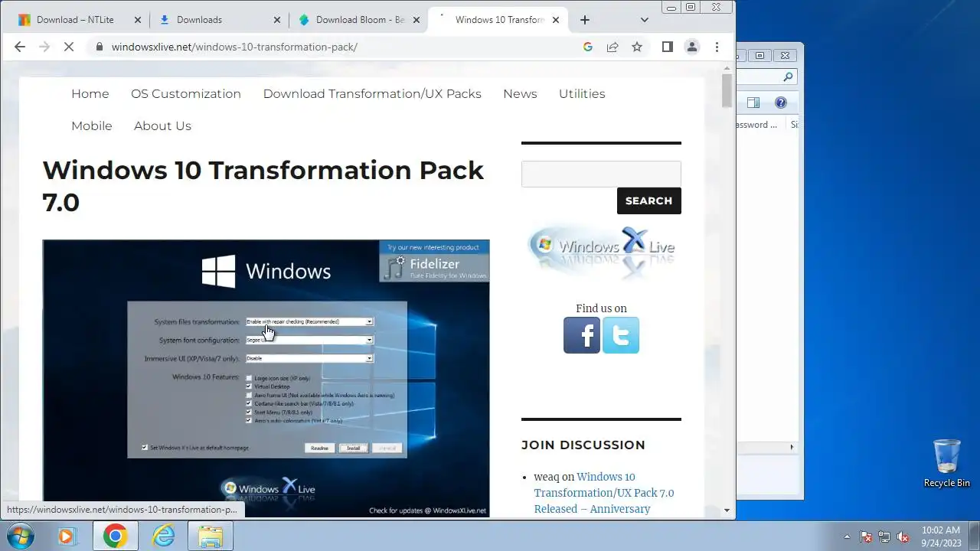Open Internet Explorer from taskbar
The image size is (980, 551).
[163, 536]
